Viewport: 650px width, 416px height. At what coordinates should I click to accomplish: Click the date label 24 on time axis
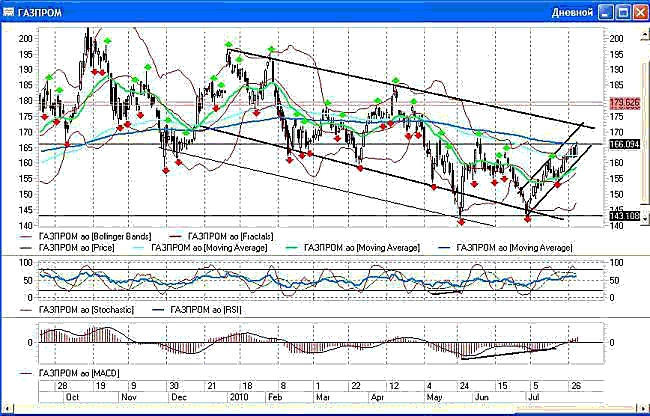pos(464,386)
